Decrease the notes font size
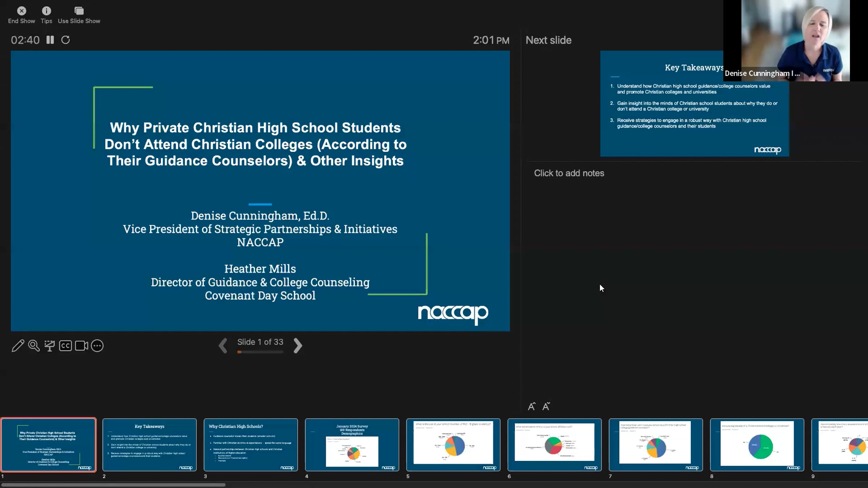 [x=546, y=406]
